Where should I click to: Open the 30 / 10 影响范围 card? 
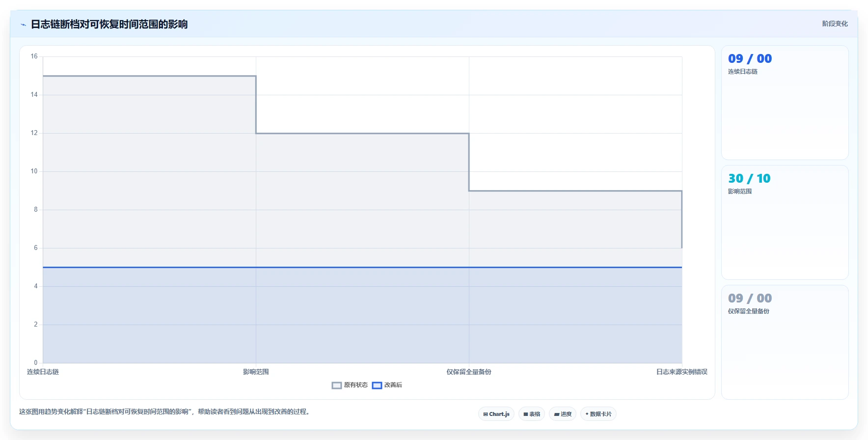[x=785, y=222]
